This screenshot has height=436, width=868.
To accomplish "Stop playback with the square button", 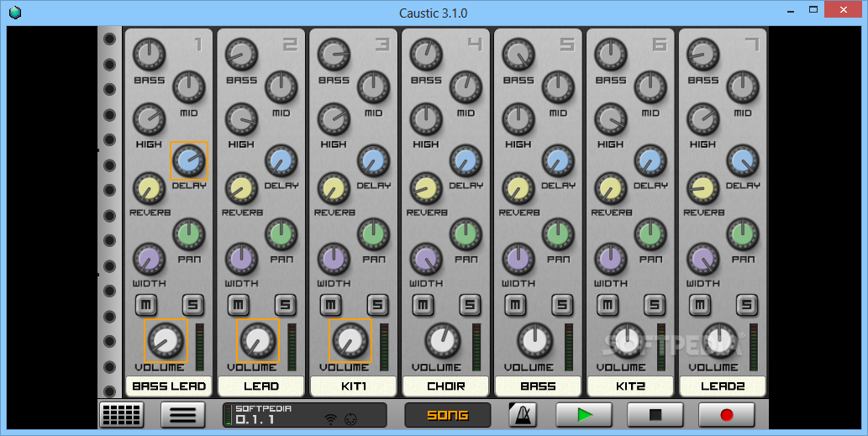I will coord(655,414).
